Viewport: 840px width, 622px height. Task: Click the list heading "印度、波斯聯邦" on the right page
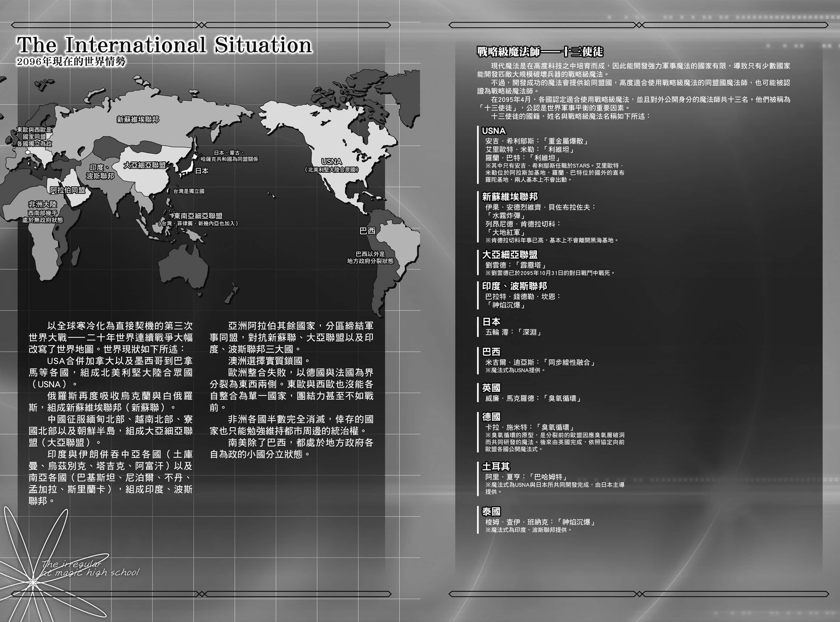tap(515, 286)
